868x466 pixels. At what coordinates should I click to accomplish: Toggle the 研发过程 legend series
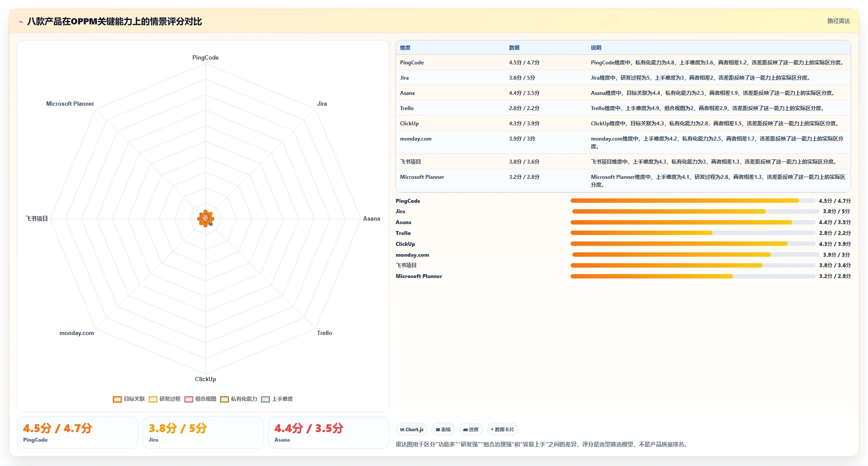tap(165, 399)
